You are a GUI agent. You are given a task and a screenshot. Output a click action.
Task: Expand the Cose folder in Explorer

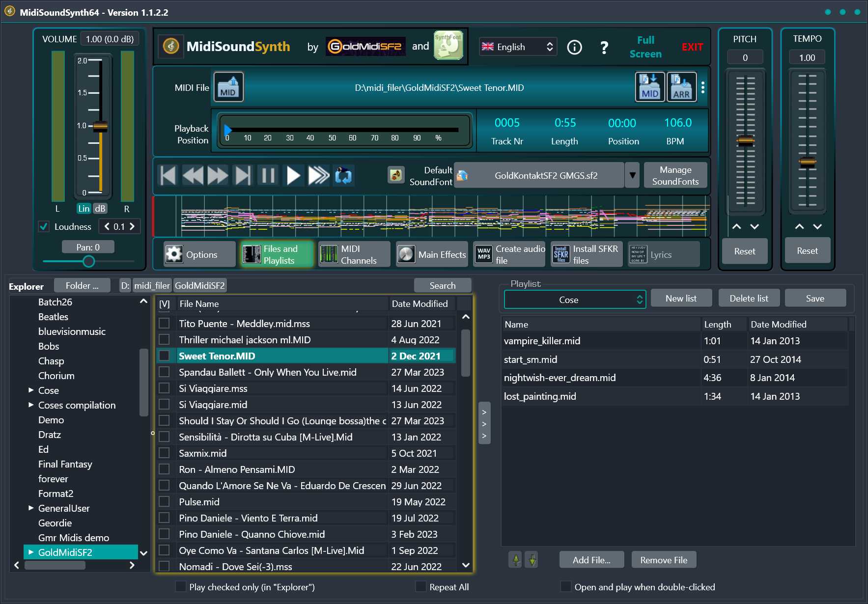[31, 390]
